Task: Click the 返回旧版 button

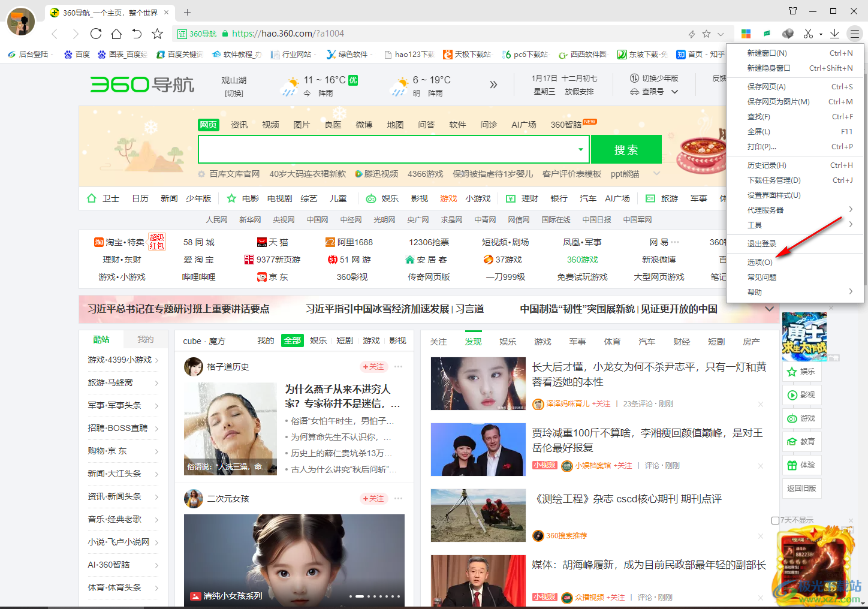Action: (801, 489)
